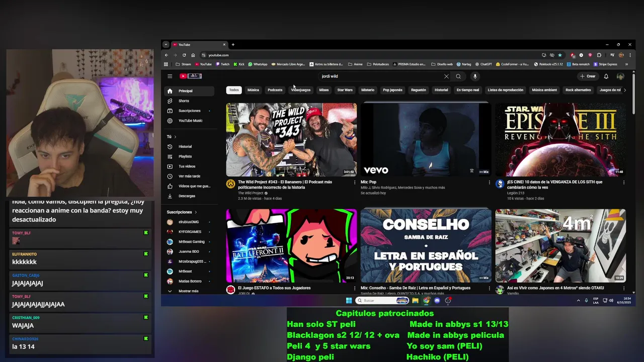Open more options for Mix: Pop
Image resolution: width=644 pixels, height=362 pixels.
click(x=489, y=183)
